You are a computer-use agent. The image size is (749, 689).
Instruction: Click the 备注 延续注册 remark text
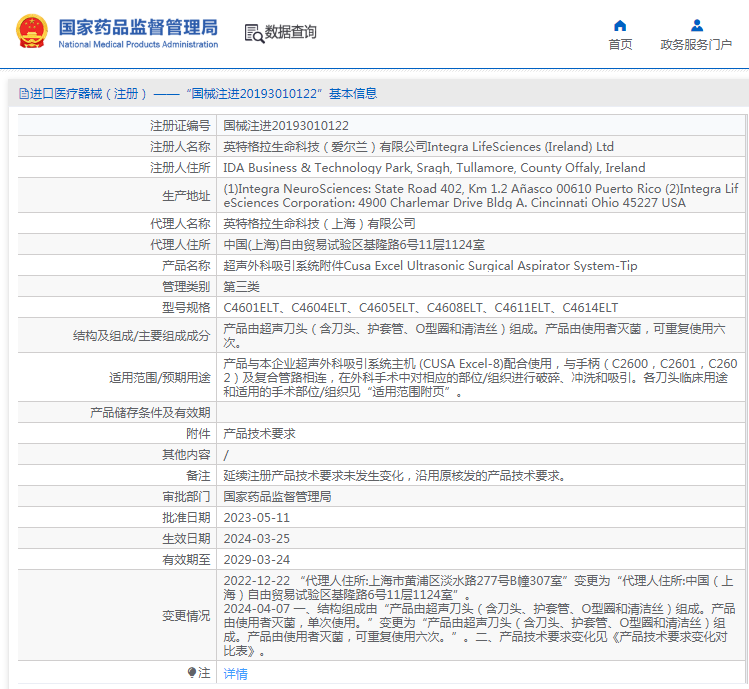(395, 475)
